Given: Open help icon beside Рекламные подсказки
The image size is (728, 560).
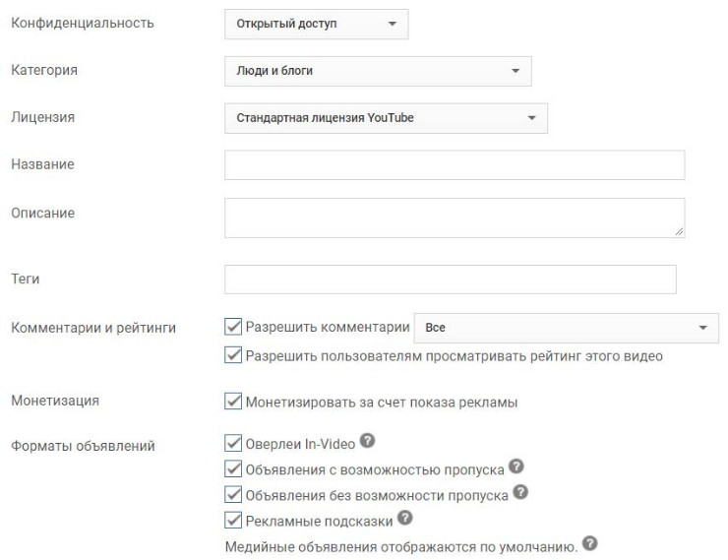Looking at the screenshot, I should pyautogui.click(x=405, y=518).
